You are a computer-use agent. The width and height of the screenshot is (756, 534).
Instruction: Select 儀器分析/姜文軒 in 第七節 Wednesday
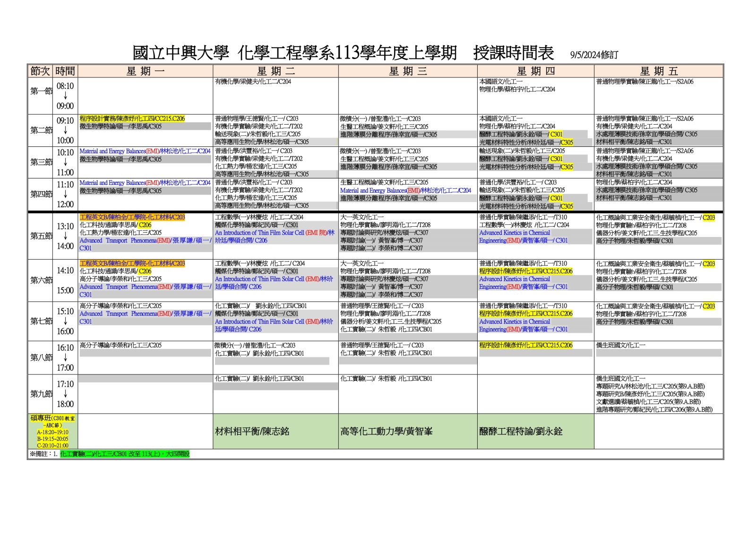(391, 322)
